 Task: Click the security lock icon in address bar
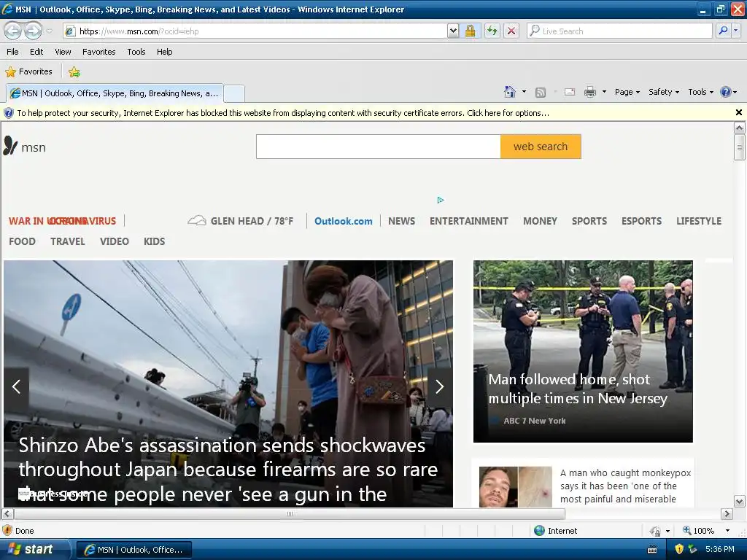point(470,31)
